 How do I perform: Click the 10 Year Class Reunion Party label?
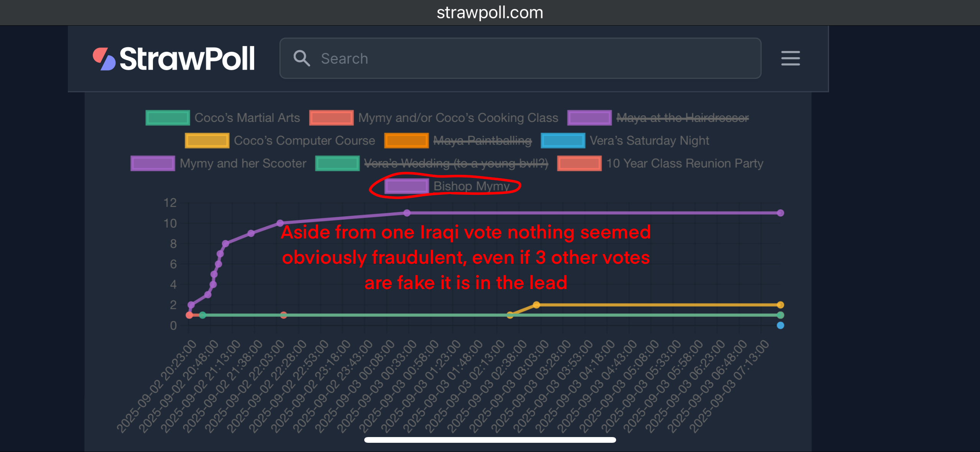(684, 164)
